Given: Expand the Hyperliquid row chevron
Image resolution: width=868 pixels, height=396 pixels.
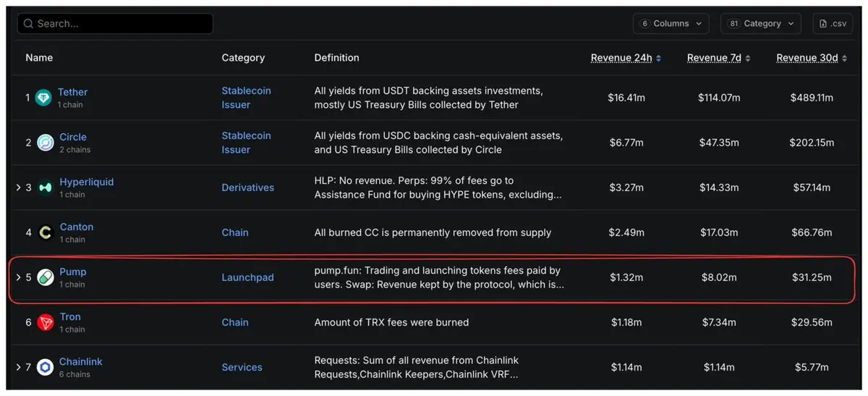Looking at the screenshot, I should pos(18,188).
